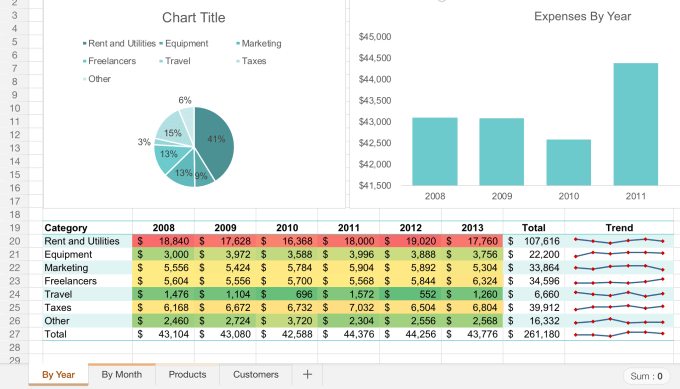Click the Sum : 0 status indicator
Screen dimensions: 680x389
pos(646,376)
